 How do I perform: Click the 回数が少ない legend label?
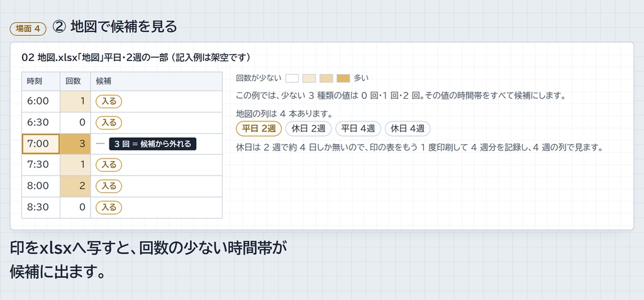click(x=258, y=78)
